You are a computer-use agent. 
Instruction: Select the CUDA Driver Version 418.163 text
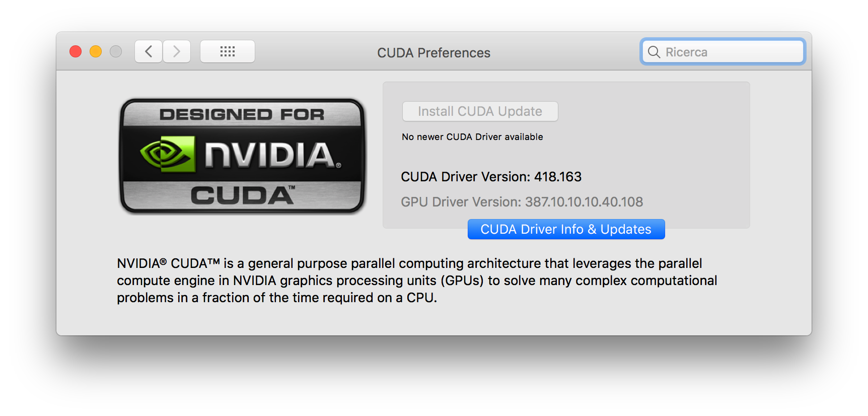click(491, 177)
